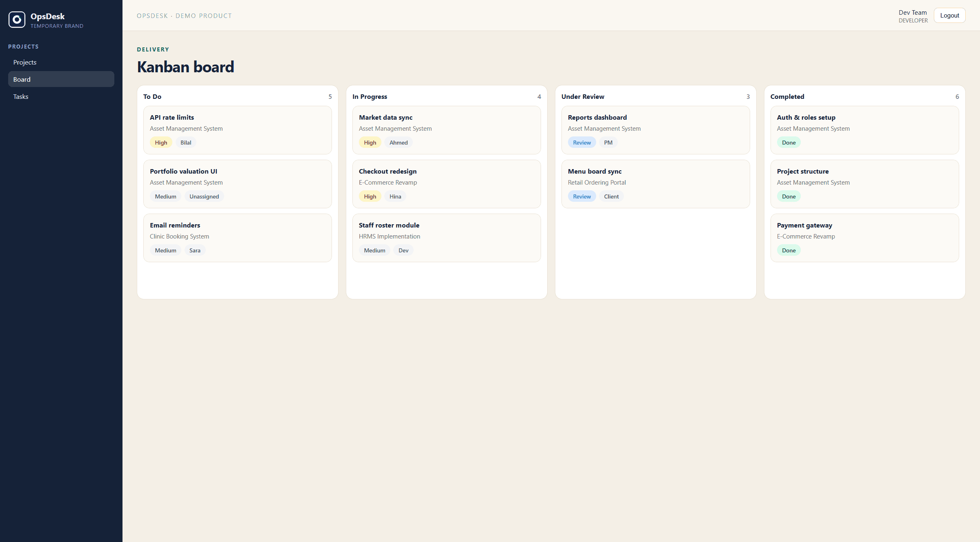This screenshot has height=542, width=980.
Task: Click the In Progress column header
Action: click(x=370, y=96)
